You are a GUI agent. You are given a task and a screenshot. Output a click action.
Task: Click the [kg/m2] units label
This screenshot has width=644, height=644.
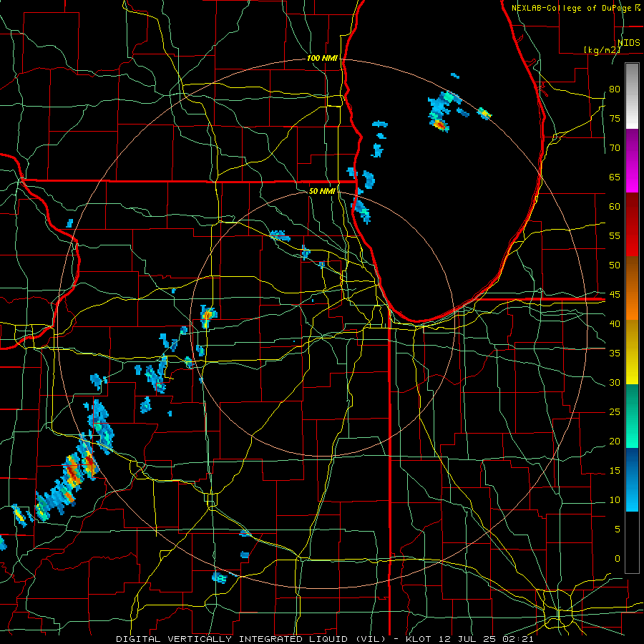tap(602, 50)
